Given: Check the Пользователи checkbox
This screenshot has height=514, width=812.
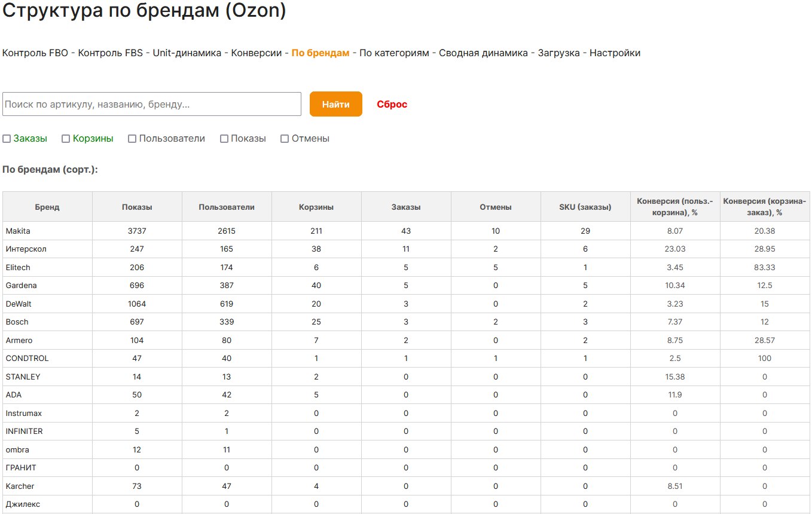Looking at the screenshot, I should 132,139.
